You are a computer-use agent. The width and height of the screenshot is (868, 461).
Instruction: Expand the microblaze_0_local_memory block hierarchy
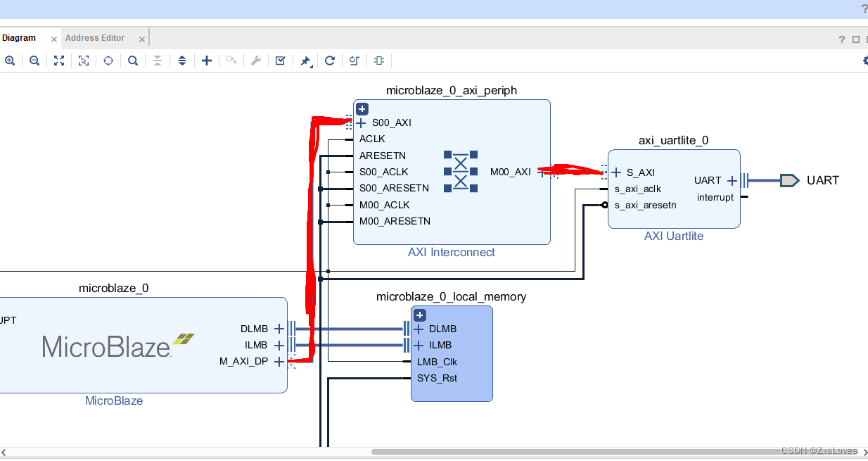click(420, 315)
